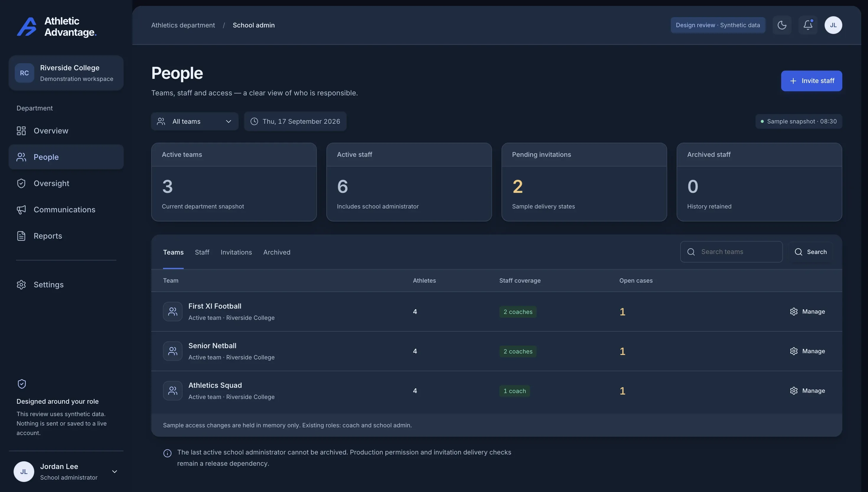Click the Senior Netball team name
This screenshot has height=492, width=868.
[x=212, y=346]
